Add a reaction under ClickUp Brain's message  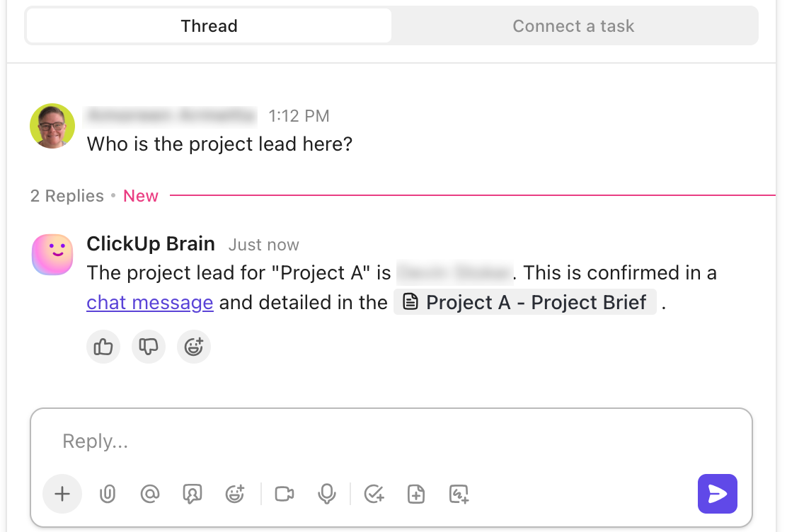pyautogui.click(x=194, y=347)
